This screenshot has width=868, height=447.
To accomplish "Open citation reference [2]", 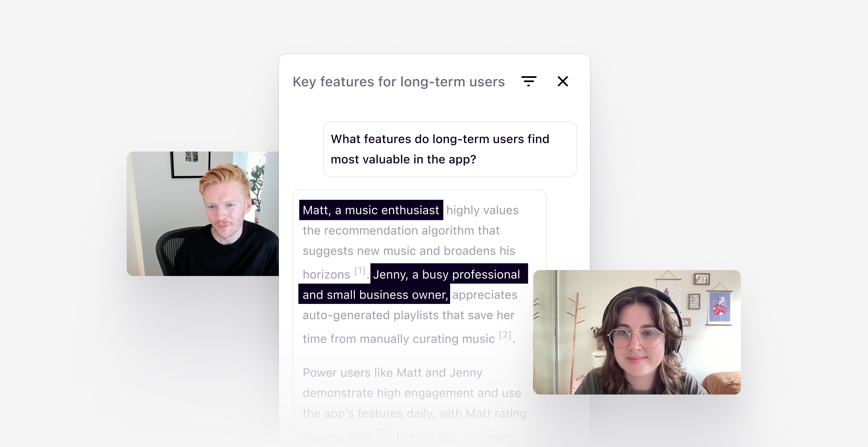I will (505, 335).
